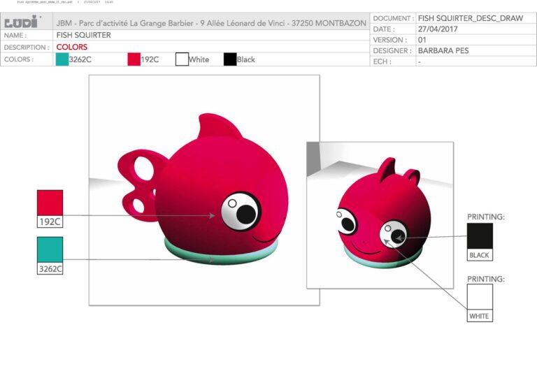This screenshot has height=392, width=537.
Task: Click the front-view fish squirter image
Action: [380, 215]
